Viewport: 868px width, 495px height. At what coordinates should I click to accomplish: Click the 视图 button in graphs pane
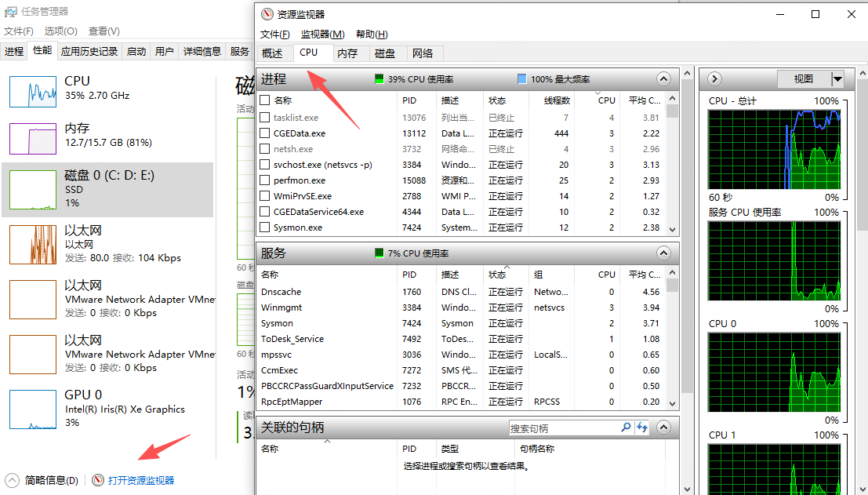(x=804, y=79)
